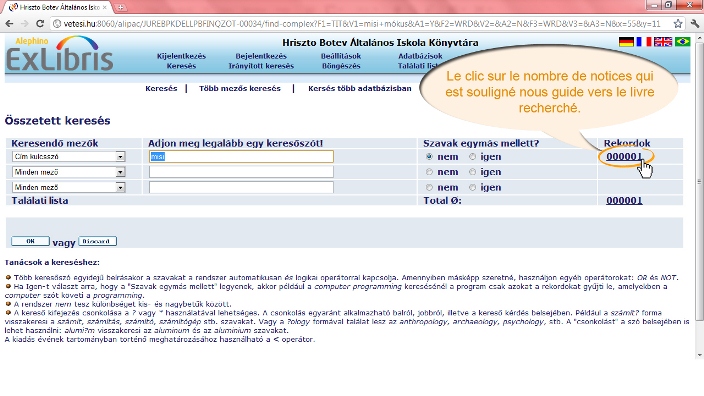The image size is (704, 396).
Task: Open Keresés in the top navigation
Action: pyautogui.click(x=181, y=66)
